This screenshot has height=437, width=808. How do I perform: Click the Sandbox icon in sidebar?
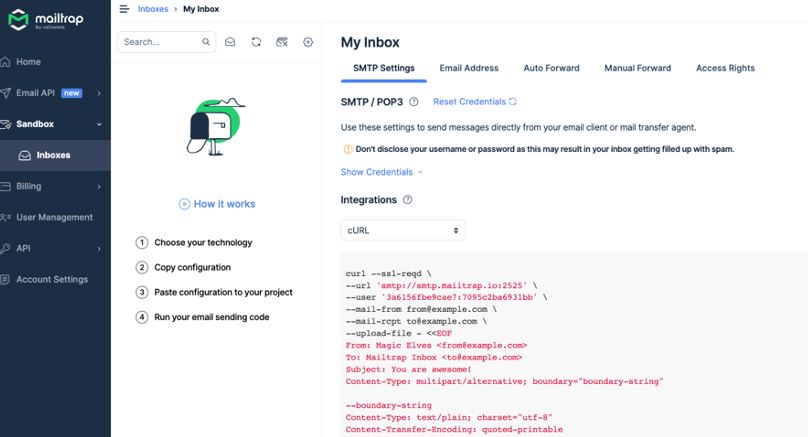(5, 124)
